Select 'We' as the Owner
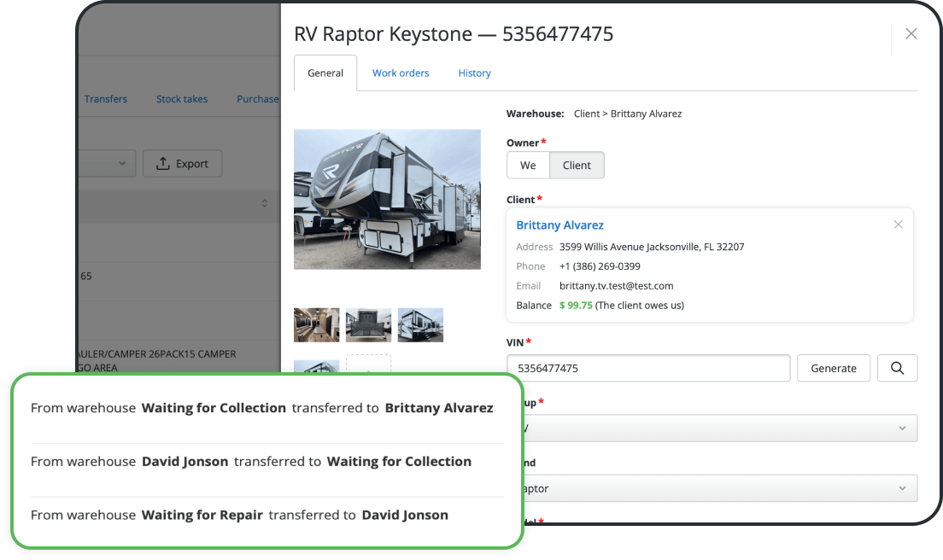Image resolution: width=943 pixels, height=560 pixels. [528, 165]
